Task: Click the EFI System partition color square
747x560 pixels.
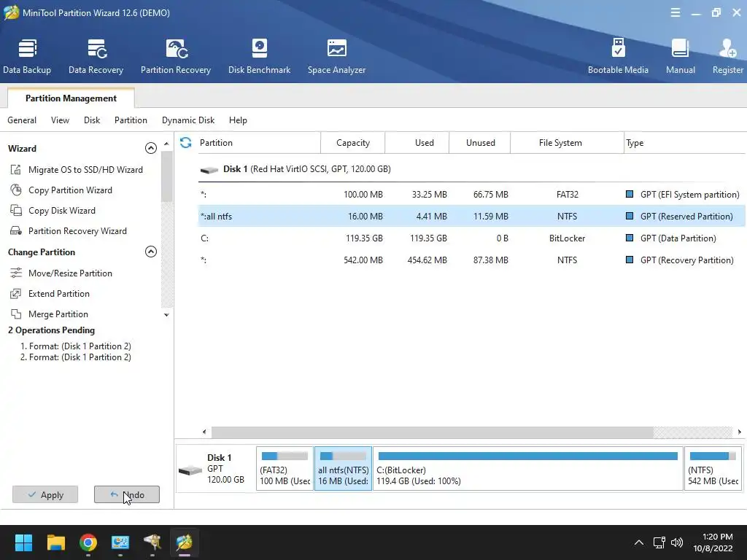Action: click(x=630, y=194)
